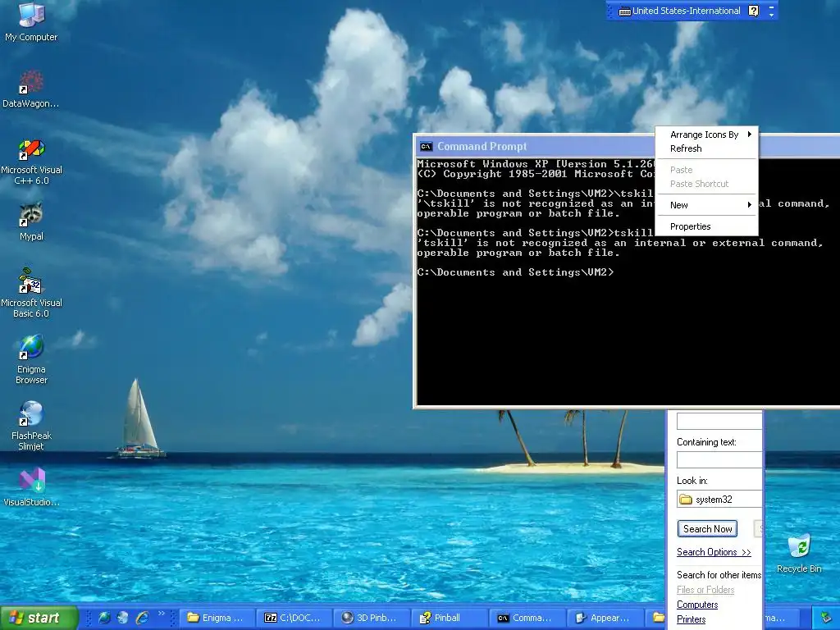Click 'United States-International' language text
The width and height of the screenshot is (840, 630).
(x=686, y=11)
